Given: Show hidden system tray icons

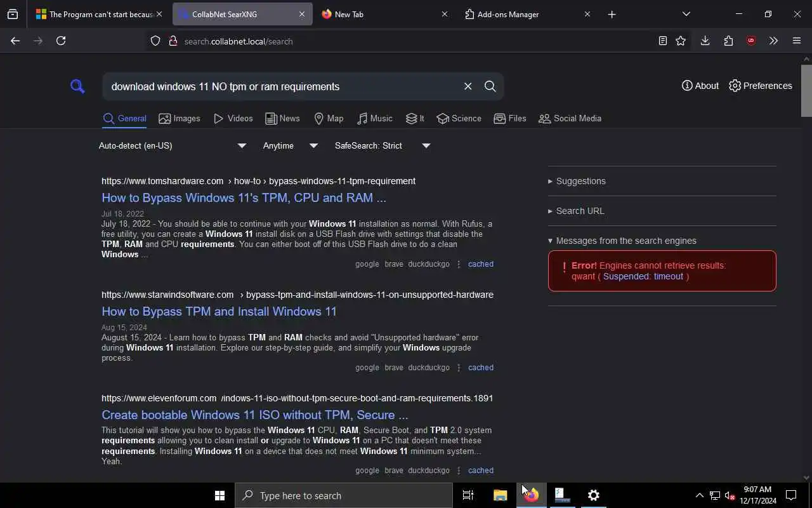Looking at the screenshot, I should (x=699, y=495).
